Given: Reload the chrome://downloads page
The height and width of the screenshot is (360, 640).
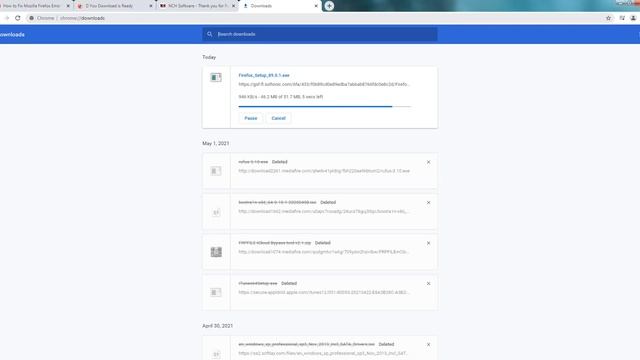Looking at the screenshot, I should [18, 18].
